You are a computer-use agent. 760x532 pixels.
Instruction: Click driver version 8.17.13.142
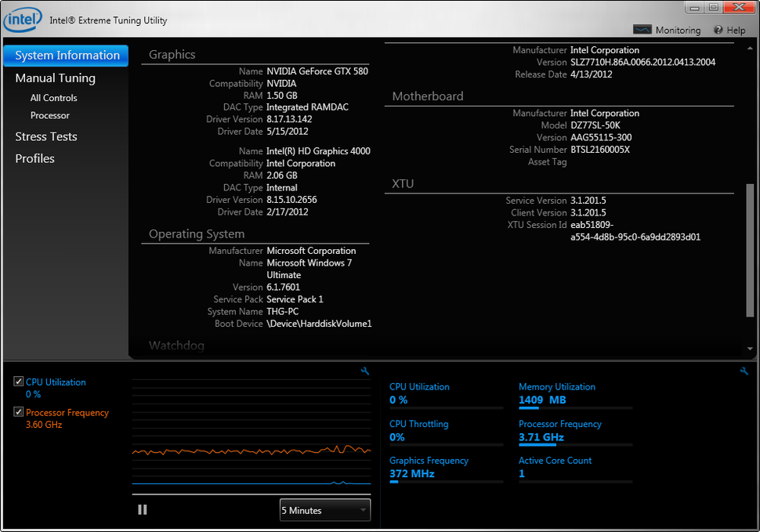click(289, 119)
